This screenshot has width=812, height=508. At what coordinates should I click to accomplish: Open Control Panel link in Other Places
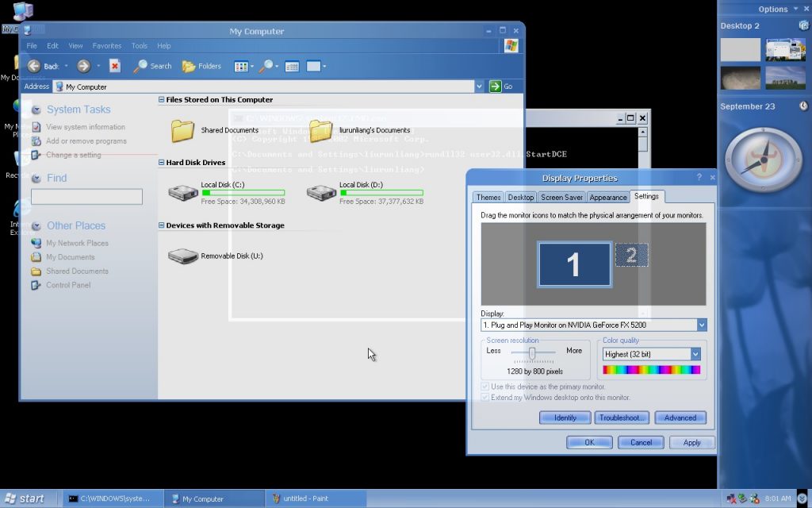pyautogui.click(x=68, y=285)
